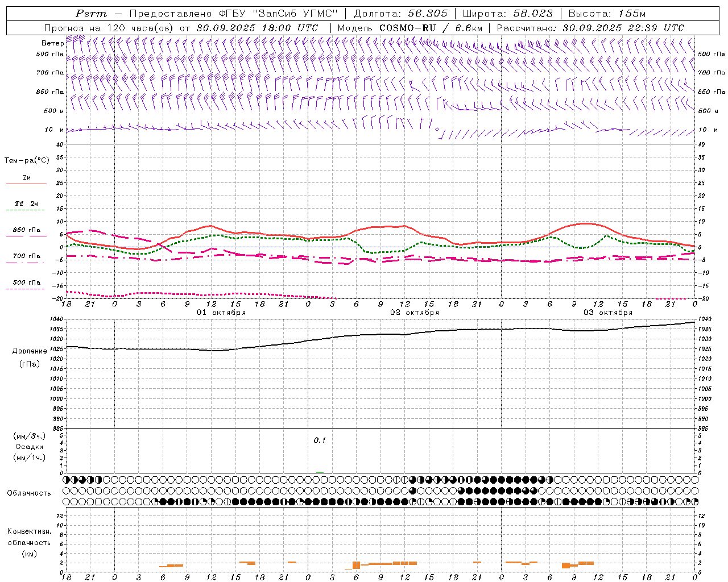Image resolution: width=728 pixels, height=582 pixels.
Task: Click the 850 гПа temperature legend entry
Action: tap(27, 230)
